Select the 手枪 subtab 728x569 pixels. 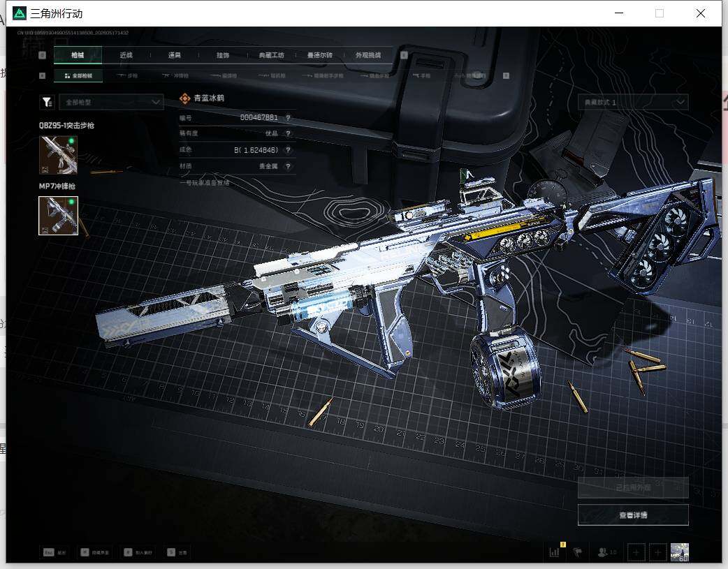[x=421, y=75]
